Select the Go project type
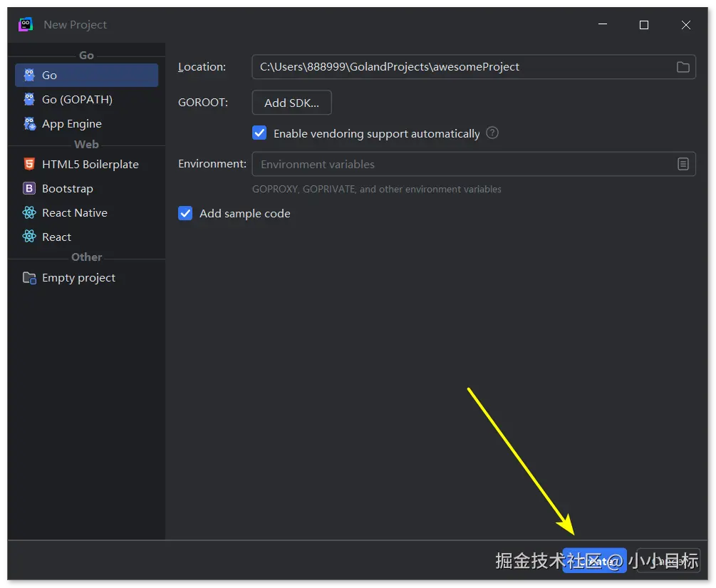Screen dimensions: 716x588 pos(86,75)
